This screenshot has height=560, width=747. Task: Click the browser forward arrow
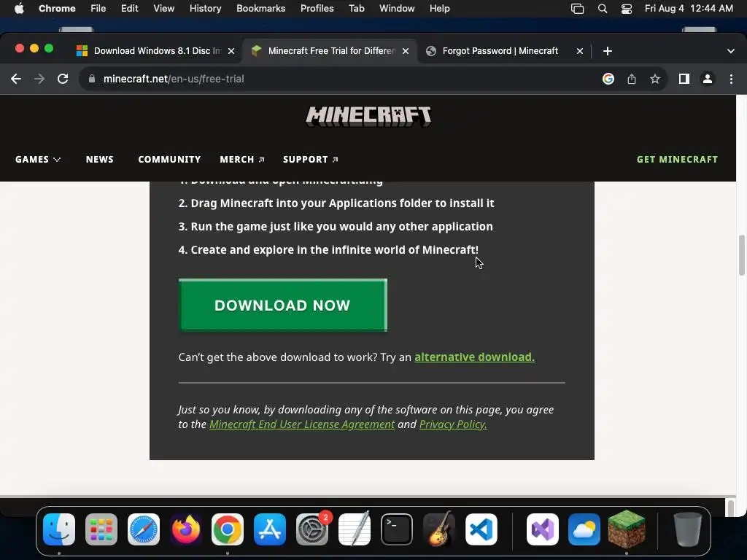39,79
